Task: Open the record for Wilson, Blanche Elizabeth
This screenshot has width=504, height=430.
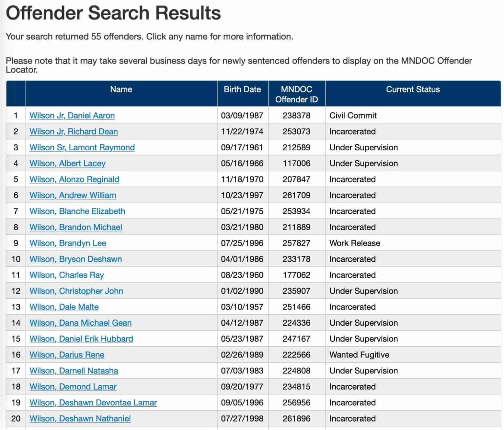Action: point(77,211)
